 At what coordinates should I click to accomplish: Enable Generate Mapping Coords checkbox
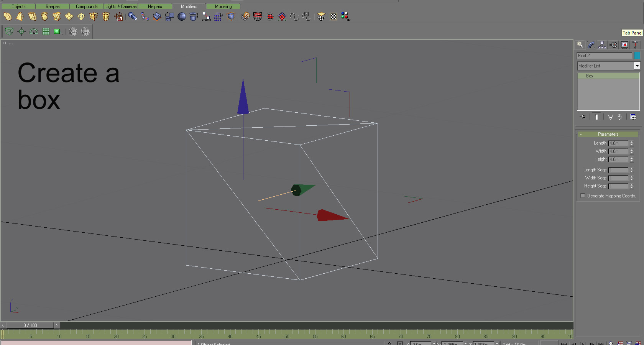click(583, 196)
